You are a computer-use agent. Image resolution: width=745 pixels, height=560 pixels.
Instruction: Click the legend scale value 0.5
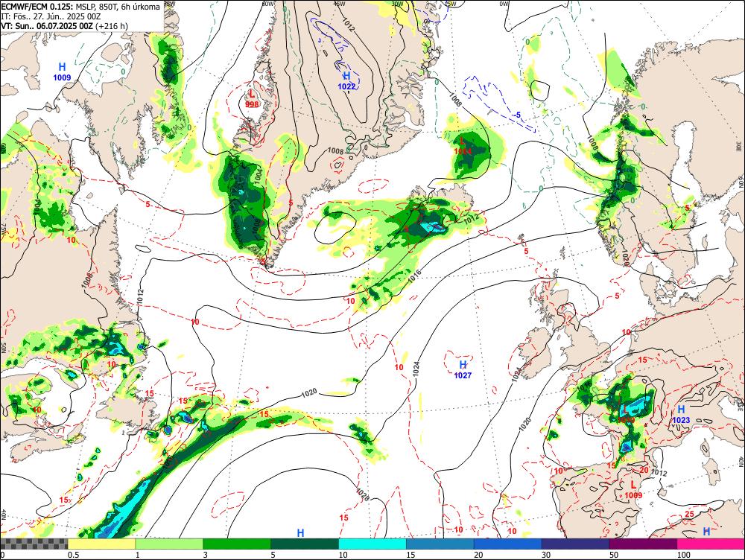point(73,555)
